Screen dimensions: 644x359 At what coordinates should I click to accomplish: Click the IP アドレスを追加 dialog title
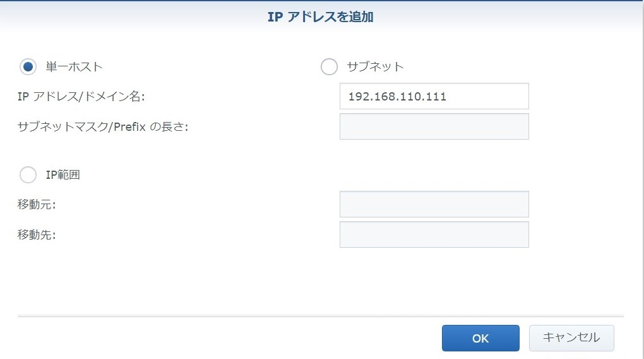(321, 17)
